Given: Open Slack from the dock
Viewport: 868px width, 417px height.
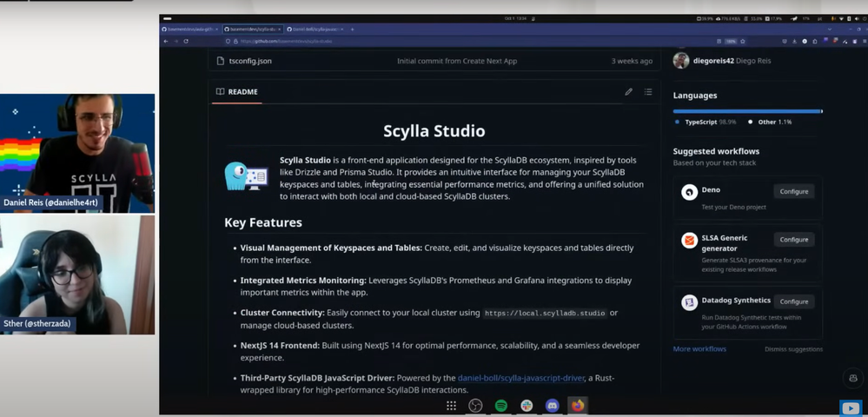Looking at the screenshot, I should pyautogui.click(x=527, y=406).
